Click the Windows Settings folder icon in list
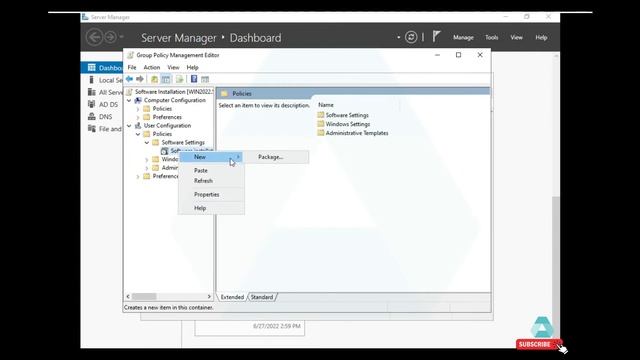This screenshot has height=360, width=640. tap(321, 124)
